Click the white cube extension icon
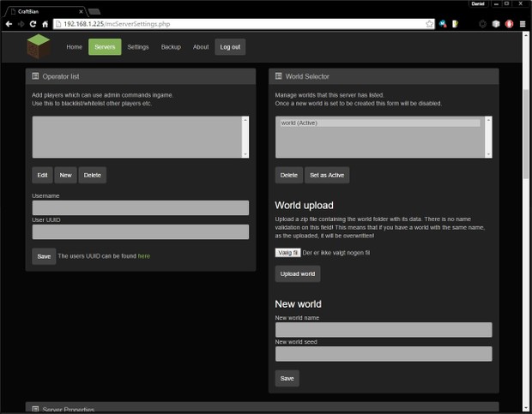The height and width of the screenshot is (414, 532). pos(496,24)
